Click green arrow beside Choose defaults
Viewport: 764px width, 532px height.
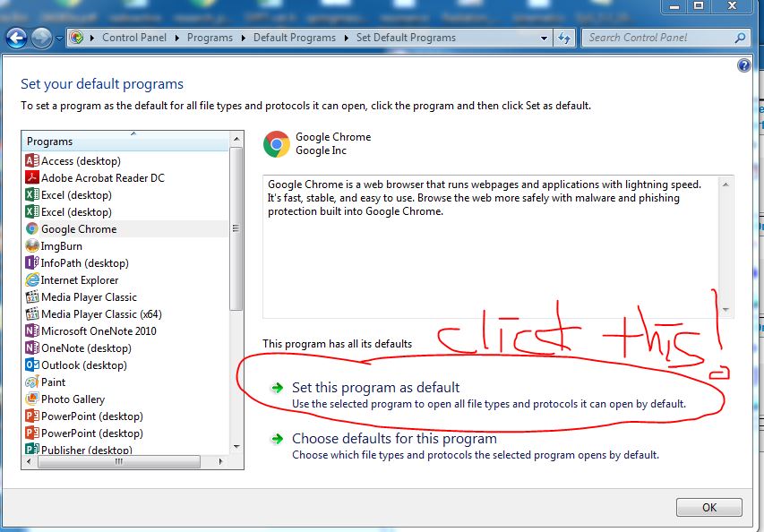coord(278,439)
